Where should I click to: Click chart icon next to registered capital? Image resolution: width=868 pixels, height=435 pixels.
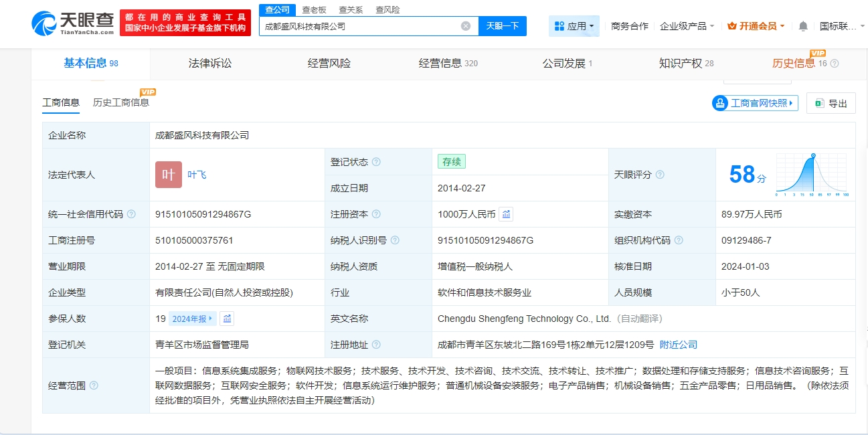pyautogui.click(x=507, y=214)
